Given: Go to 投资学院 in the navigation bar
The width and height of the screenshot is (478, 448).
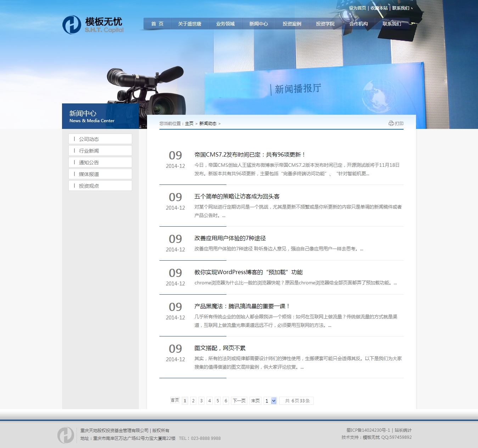Looking at the screenshot, I should (325, 24).
